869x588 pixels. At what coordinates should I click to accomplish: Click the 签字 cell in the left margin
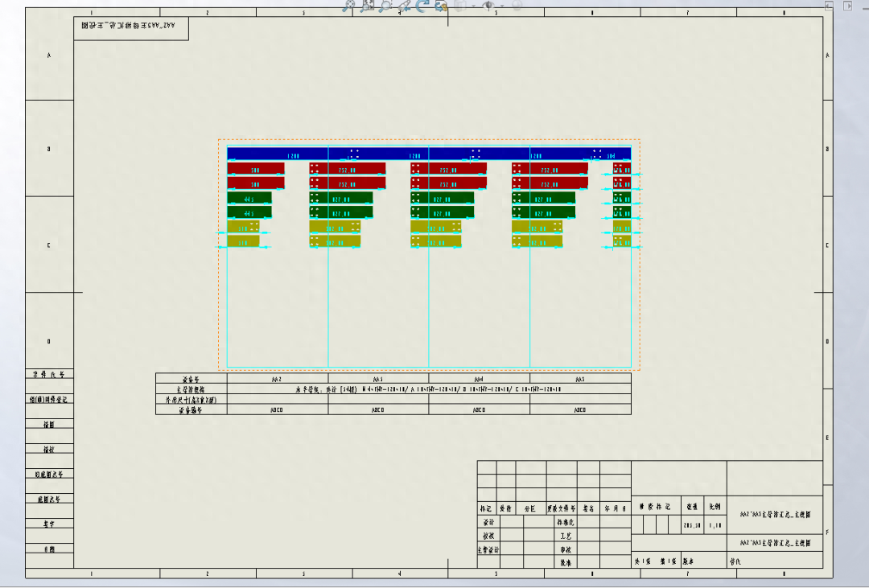click(x=49, y=524)
